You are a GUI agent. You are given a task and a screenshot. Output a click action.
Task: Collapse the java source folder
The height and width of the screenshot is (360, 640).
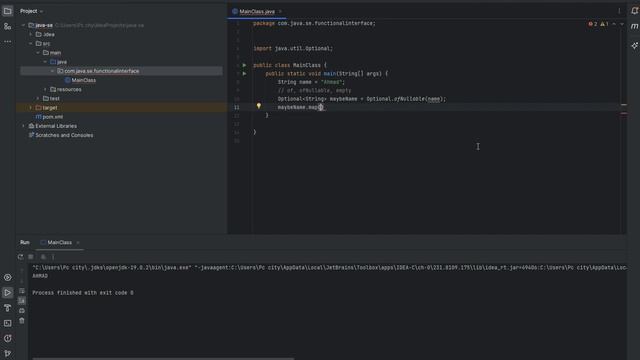pos(45,62)
